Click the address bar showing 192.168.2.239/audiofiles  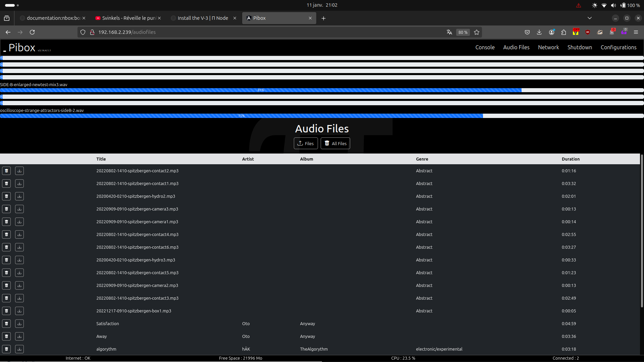235,32
